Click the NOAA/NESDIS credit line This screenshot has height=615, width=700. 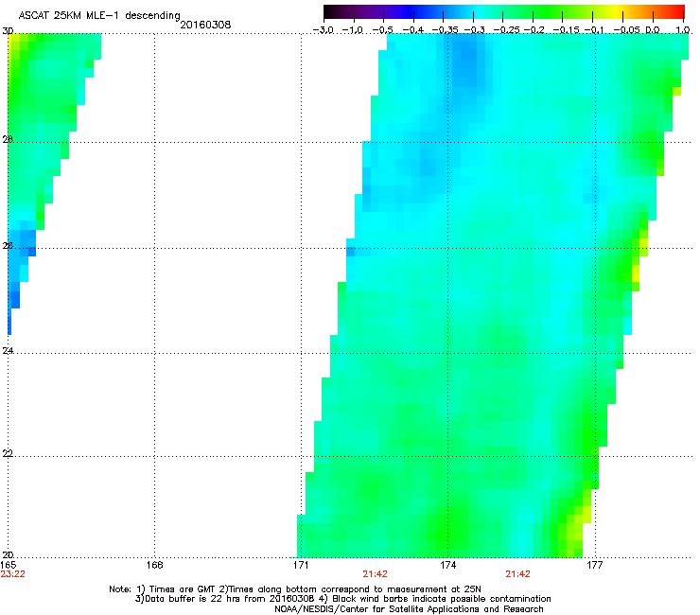pos(409,609)
